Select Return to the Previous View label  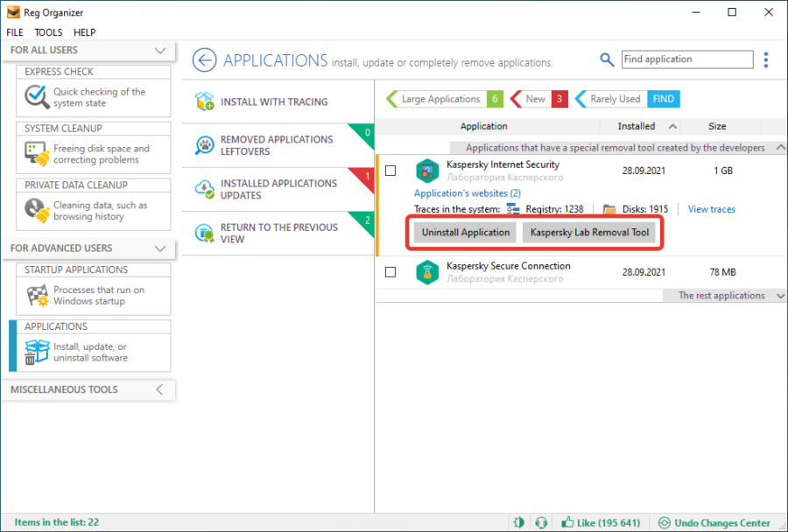279,233
